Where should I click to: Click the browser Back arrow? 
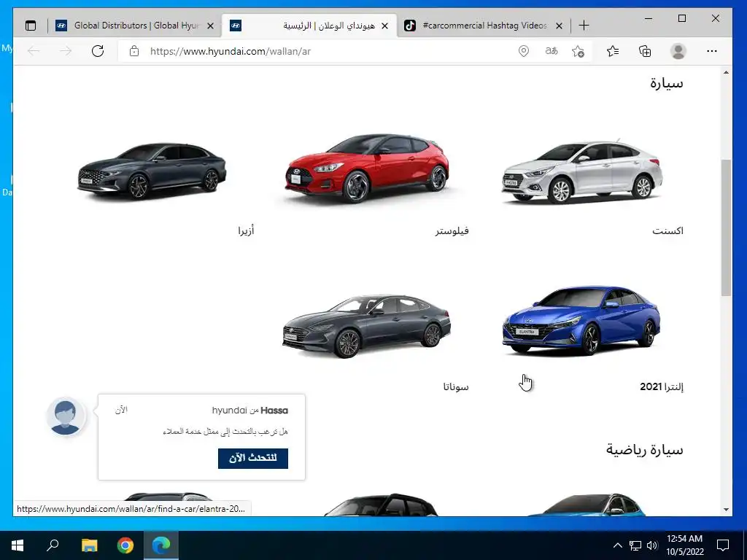click(34, 51)
